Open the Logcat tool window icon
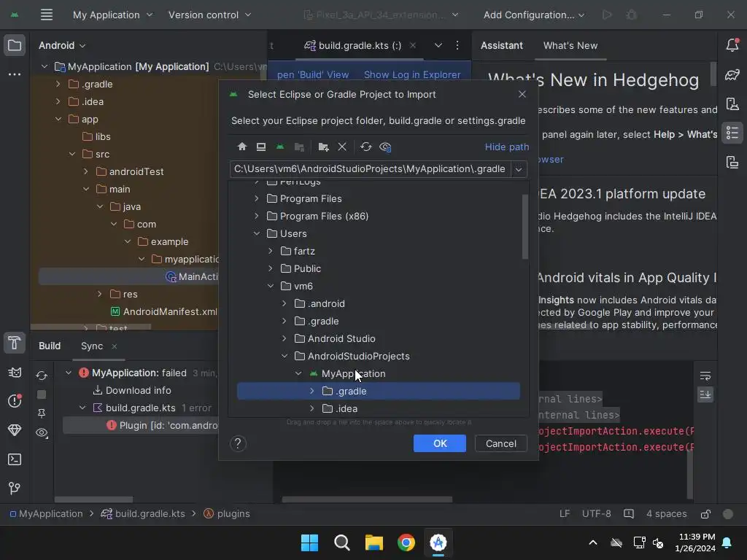This screenshot has height=560, width=747. tap(15, 373)
